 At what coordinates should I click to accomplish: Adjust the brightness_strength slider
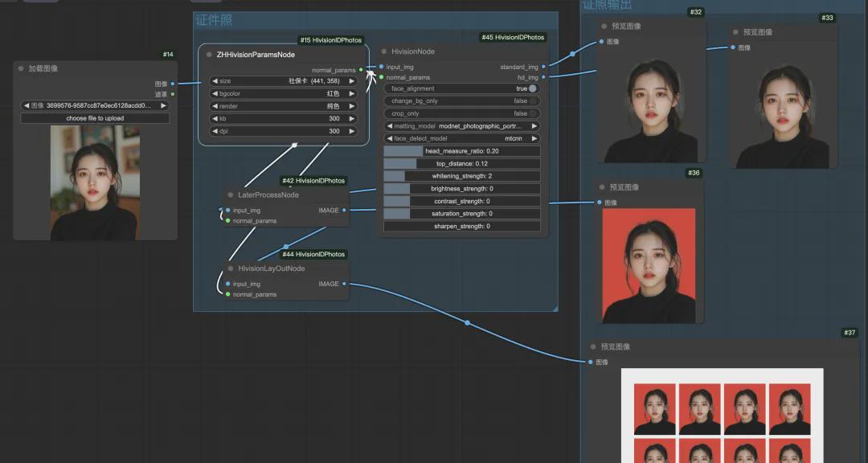tap(461, 188)
